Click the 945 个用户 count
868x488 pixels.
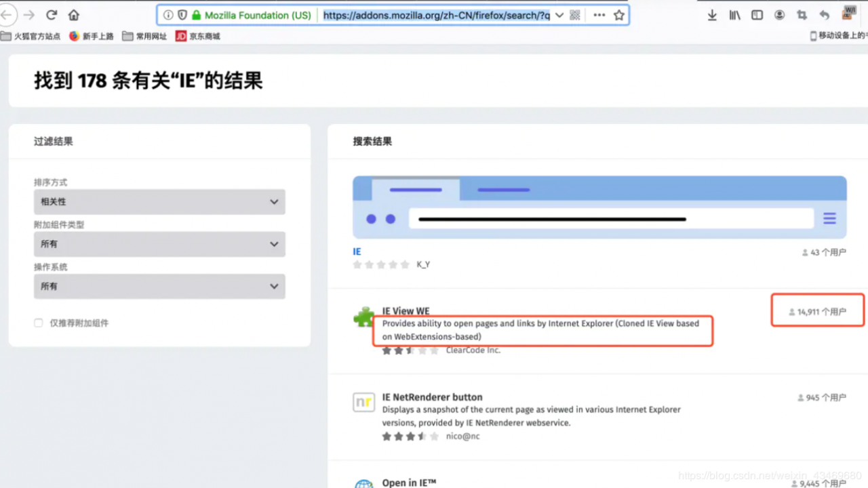[x=822, y=398]
